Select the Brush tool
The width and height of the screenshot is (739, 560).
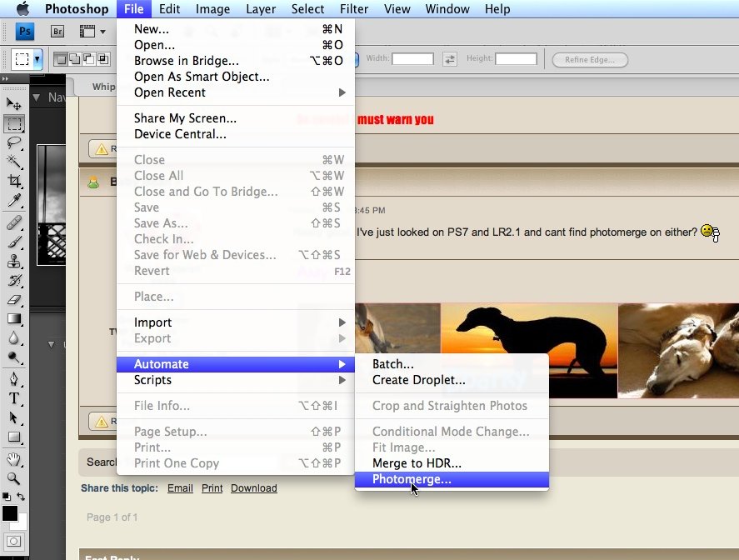(13, 242)
